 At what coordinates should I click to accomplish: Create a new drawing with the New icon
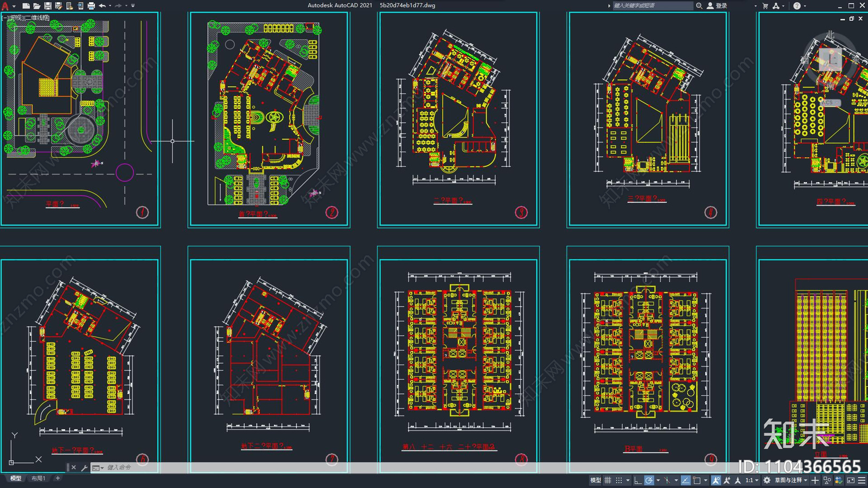pyautogui.click(x=26, y=6)
